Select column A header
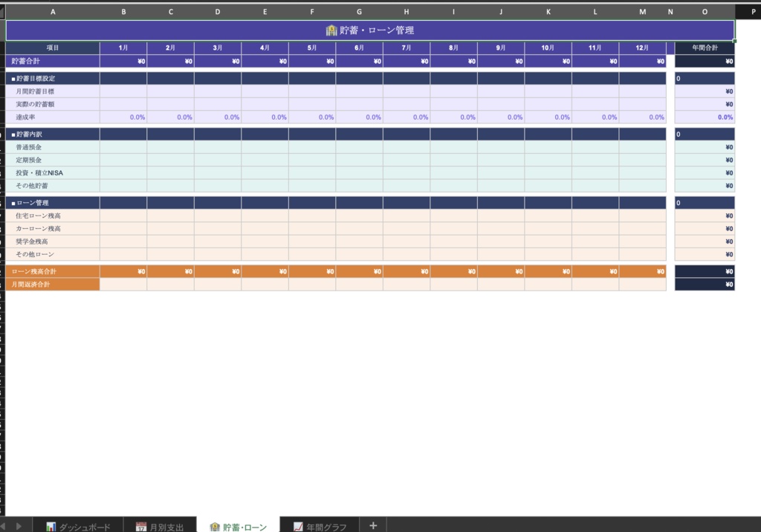Screen dimensions: 761x532 coord(53,12)
